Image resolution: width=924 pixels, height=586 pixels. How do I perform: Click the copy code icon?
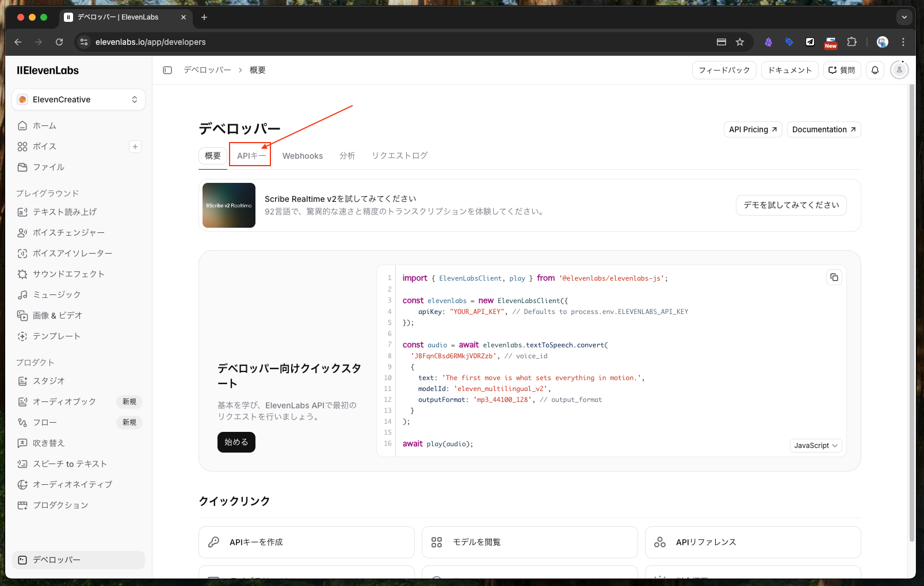point(834,277)
